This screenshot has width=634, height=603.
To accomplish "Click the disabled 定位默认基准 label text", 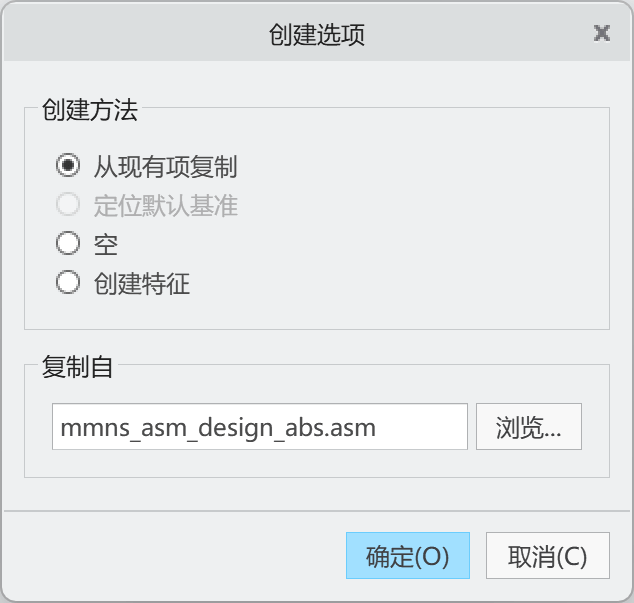I will pyautogui.click(x=165, y=205).
